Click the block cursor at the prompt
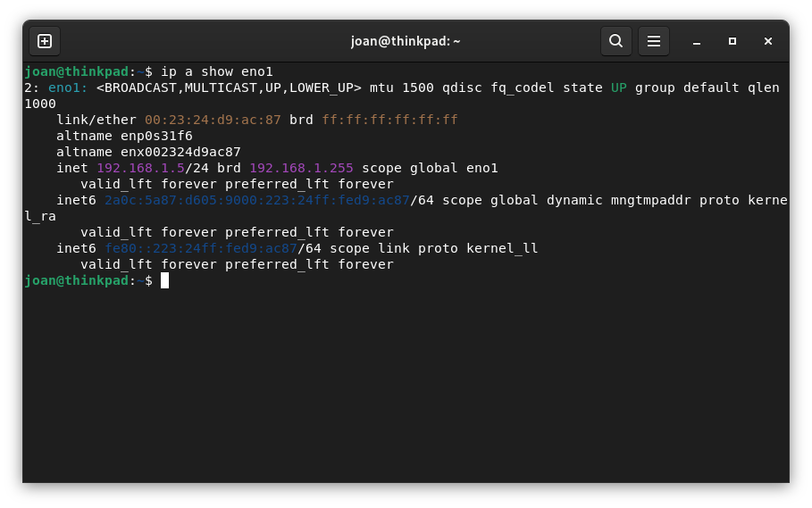The image size is (812, 508). tap(164, 280)
